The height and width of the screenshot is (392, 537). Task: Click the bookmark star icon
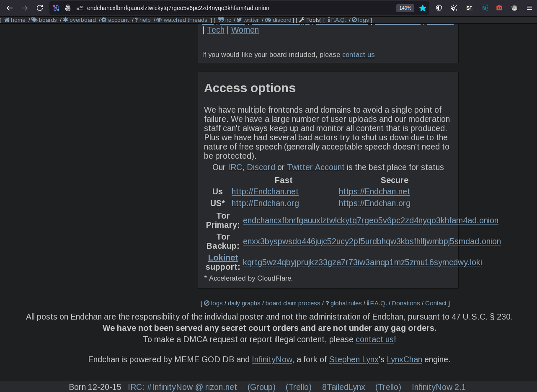click(423, 8)
